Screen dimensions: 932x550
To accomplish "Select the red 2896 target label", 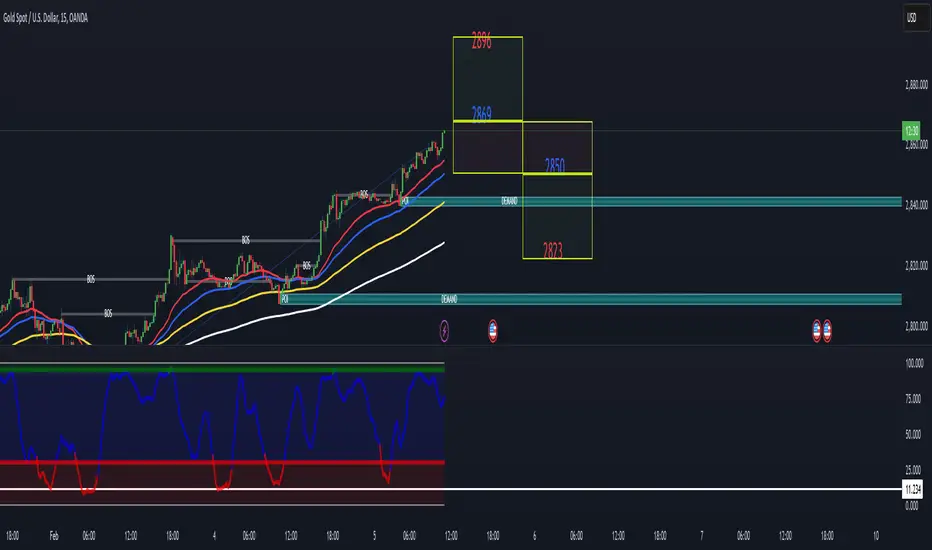I will (x=481, y=42).
